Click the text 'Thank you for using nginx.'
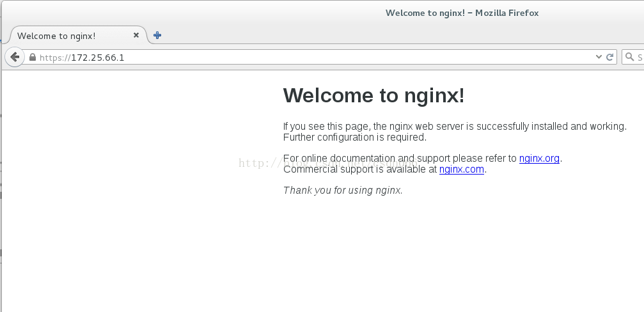The width and height of the screenshot is (644, 312). click(x=343, y=190)
